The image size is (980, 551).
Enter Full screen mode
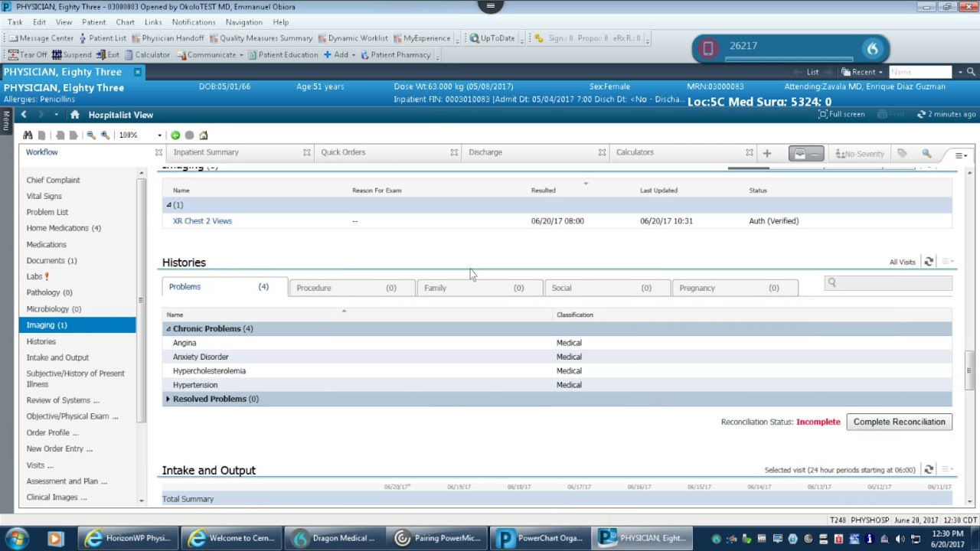[841, 114]
